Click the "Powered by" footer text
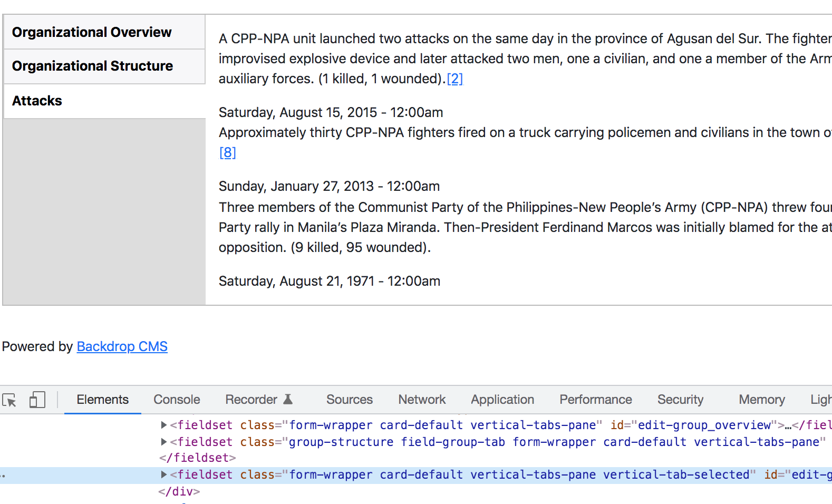This screenshot has height=504, width=832. point(37,346)
